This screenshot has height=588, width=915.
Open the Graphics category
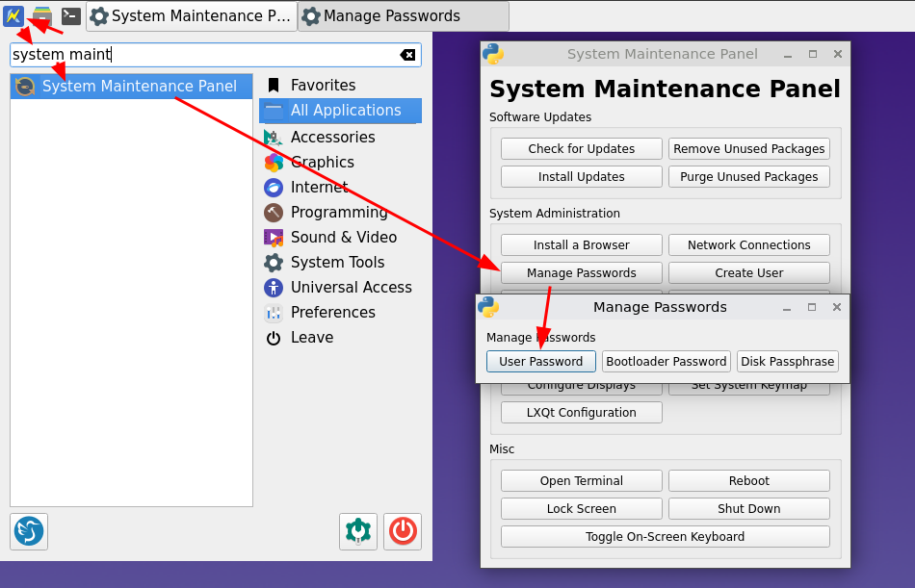click(x=322, y=163)
